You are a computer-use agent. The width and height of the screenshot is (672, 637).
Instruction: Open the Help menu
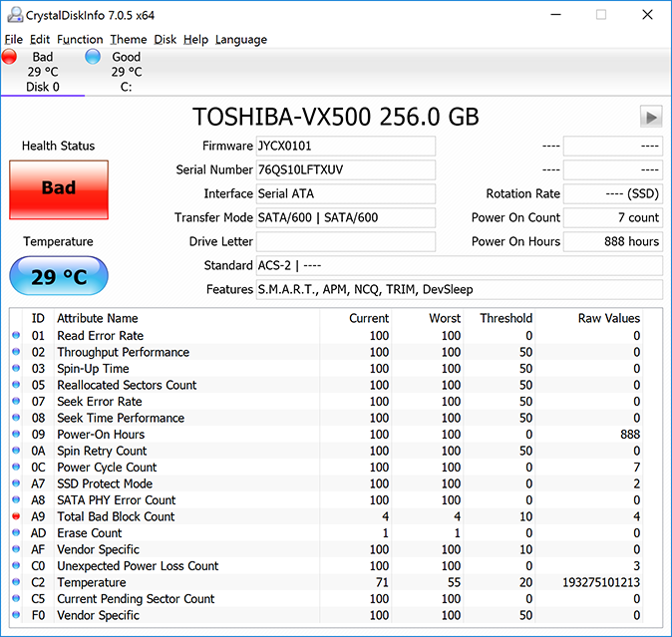195,40
